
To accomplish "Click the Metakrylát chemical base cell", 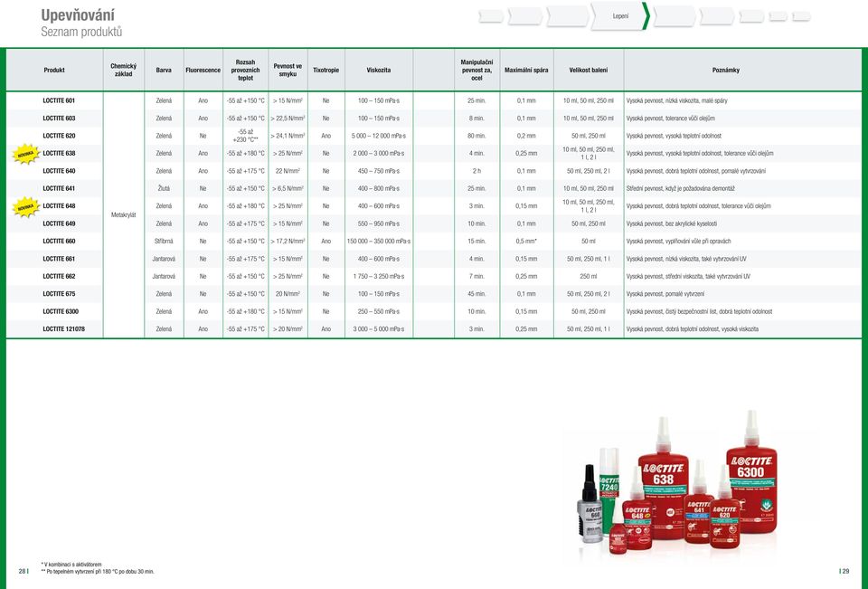I will 124,215.
